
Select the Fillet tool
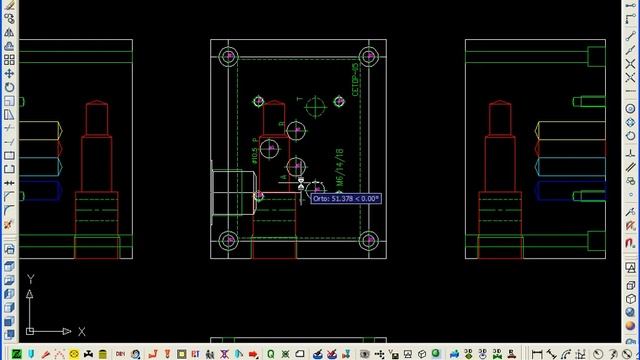(x=9, y=211)
